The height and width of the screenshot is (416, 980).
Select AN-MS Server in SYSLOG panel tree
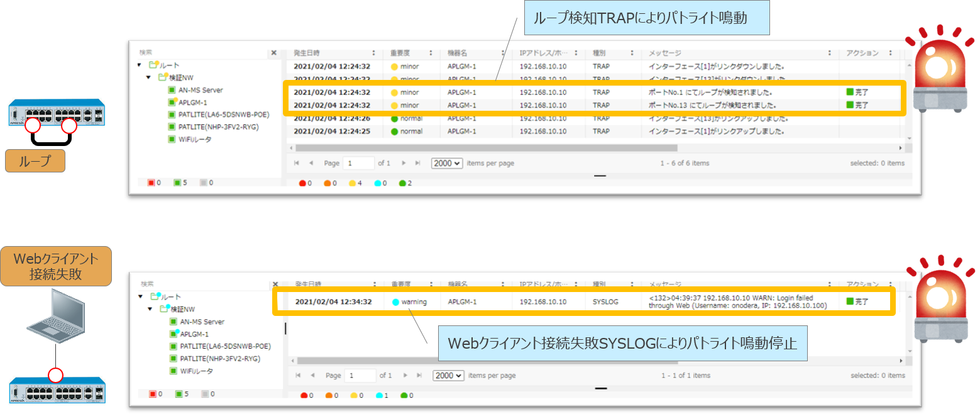pos(197,322)
